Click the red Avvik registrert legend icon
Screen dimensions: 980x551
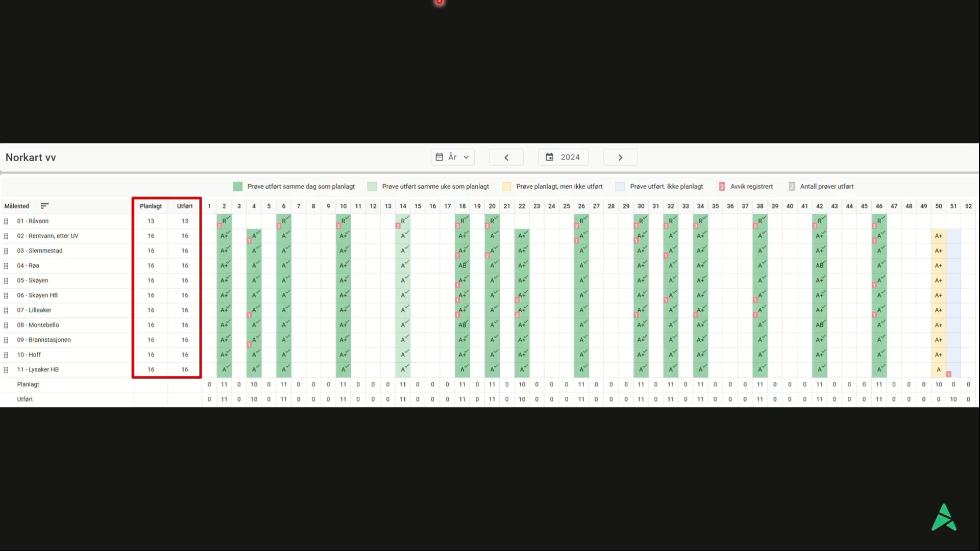point(722,187)
